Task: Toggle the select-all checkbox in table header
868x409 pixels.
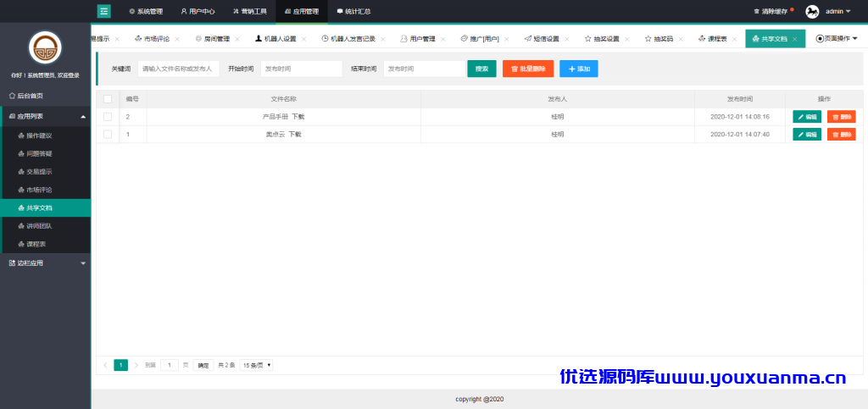Action: point(108,99)
